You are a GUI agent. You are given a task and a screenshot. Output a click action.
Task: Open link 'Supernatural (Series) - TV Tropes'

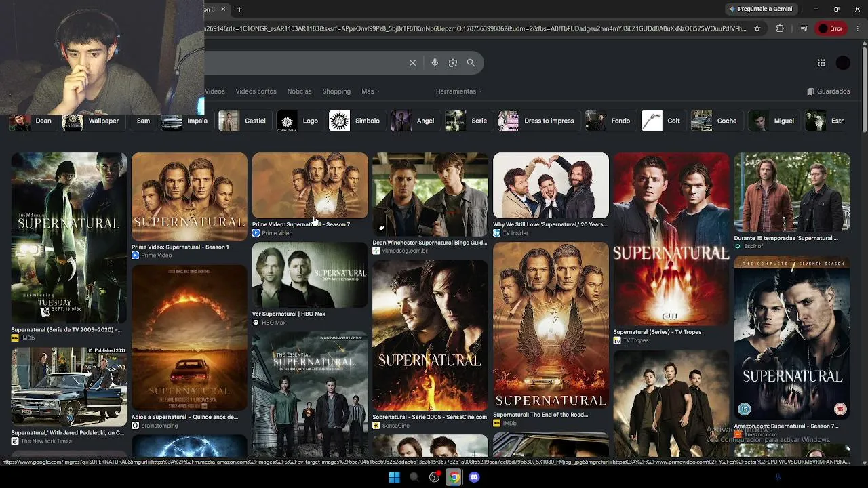(657, 332)
